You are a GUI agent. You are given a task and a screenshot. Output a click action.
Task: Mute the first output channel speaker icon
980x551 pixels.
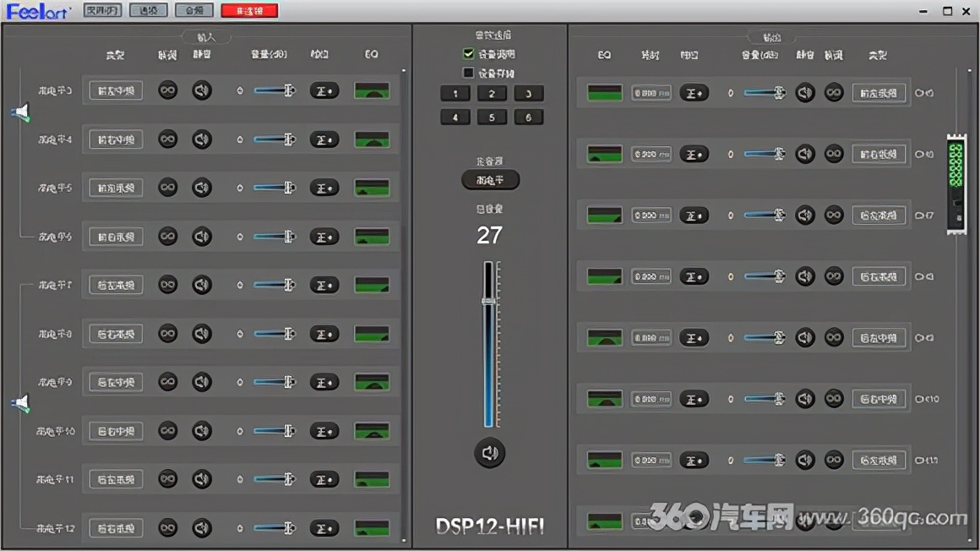pyautogui.click(x=803, y=93)
